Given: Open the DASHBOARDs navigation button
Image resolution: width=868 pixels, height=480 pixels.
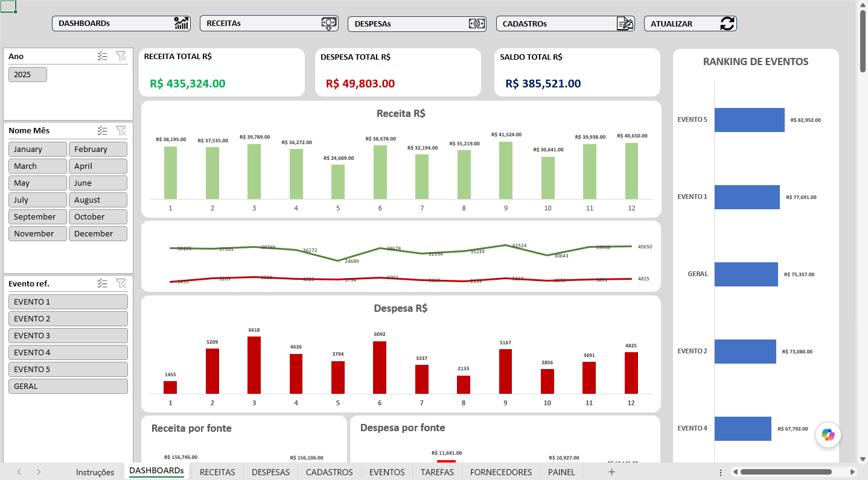Looking at the screenshot, I should pyautogui.click(x=121, y=24).
